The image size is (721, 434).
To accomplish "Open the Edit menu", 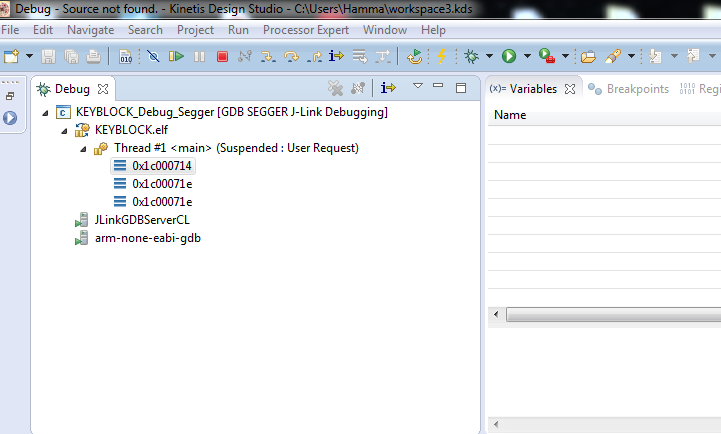I will pyautogui.click(x=43, y=30).
